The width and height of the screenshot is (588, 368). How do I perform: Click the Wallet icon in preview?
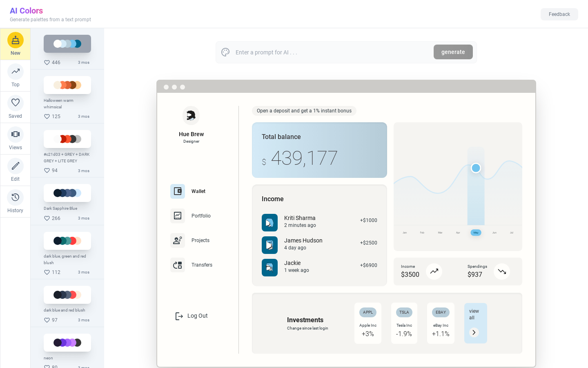click(x=178, y=191)
